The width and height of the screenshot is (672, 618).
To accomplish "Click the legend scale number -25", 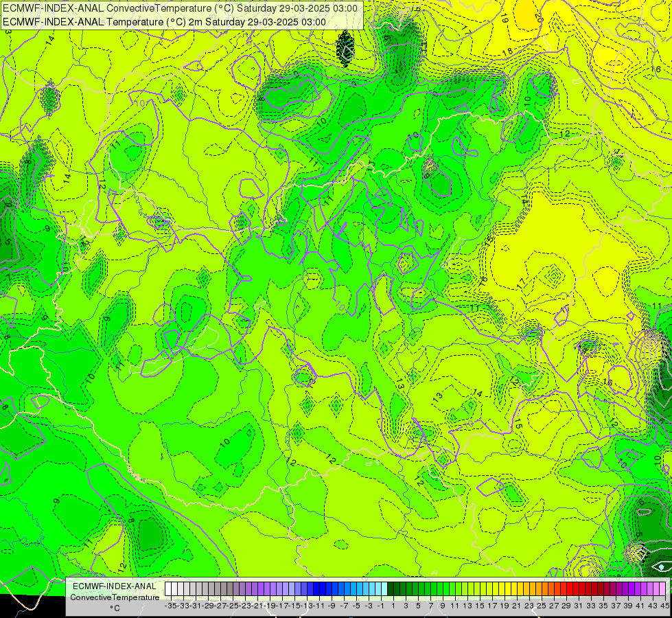I will (233, 606).
